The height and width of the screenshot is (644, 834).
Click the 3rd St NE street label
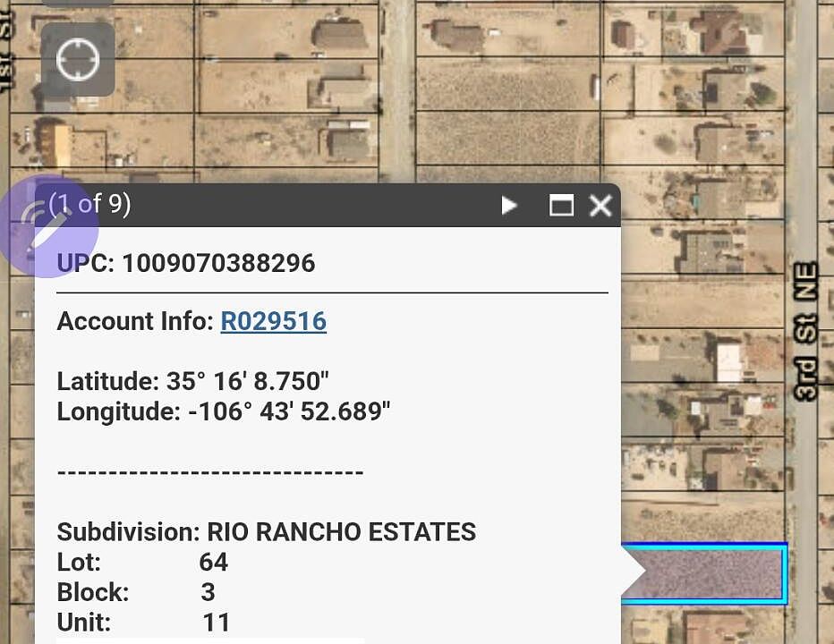(x=805, y=331)
